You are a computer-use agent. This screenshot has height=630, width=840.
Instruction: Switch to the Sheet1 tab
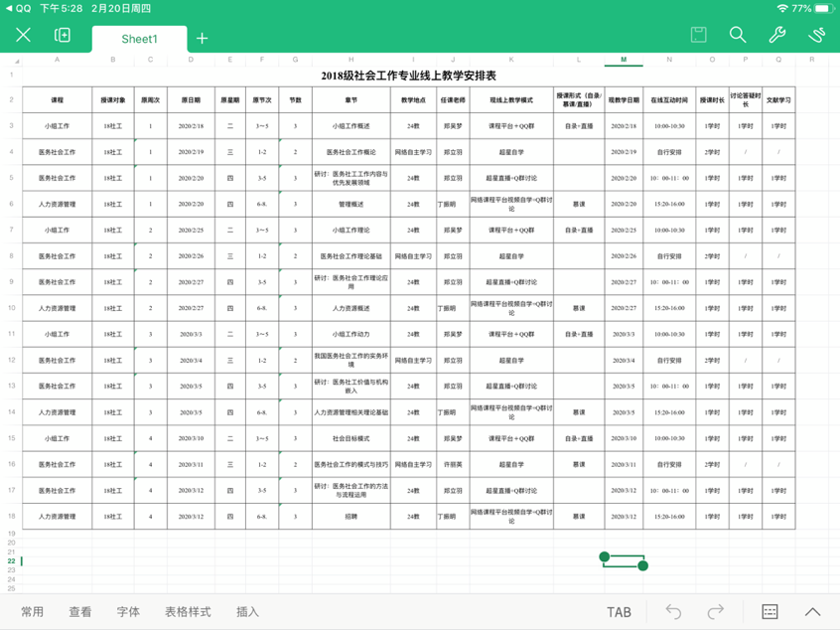(x=139, y=39)
